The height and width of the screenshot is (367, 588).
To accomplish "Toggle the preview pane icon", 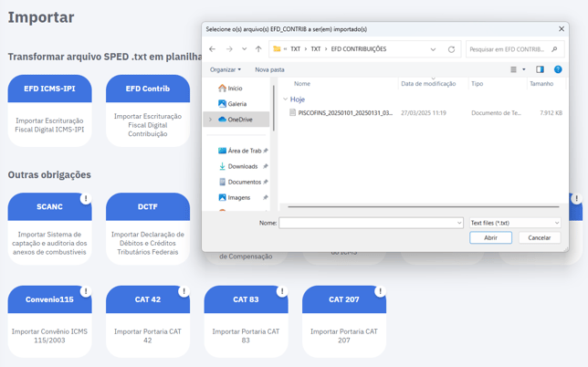I will pyautogui.click(x=540, y=69).
